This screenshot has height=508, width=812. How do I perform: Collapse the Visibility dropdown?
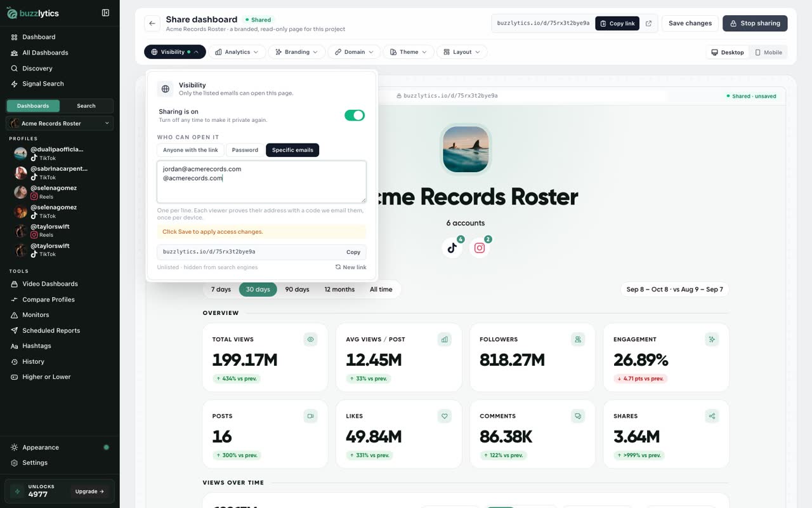pos(175,52)
